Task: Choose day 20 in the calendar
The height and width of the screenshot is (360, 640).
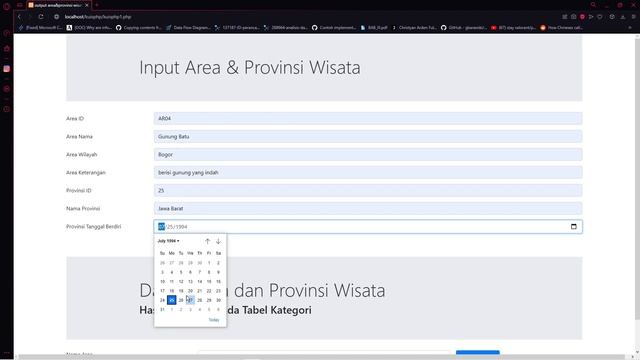Action: coord(190,291)
